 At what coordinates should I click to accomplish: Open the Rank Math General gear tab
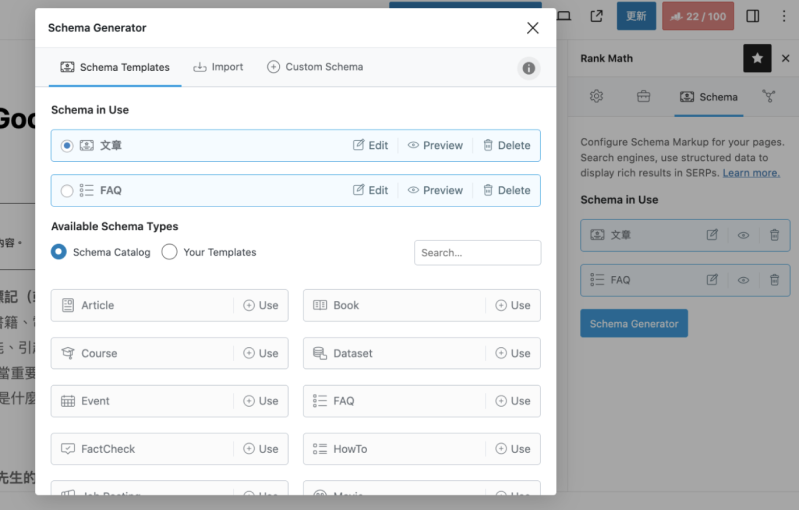pyautogui.click(x=596, y=96)
